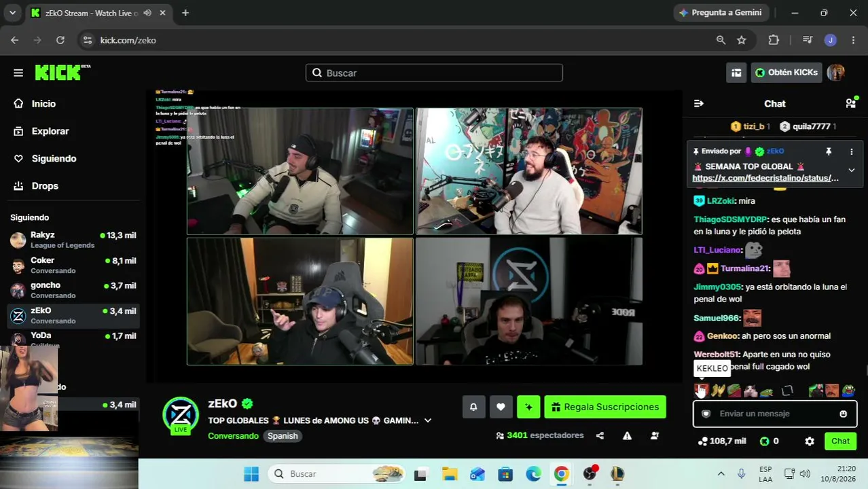Click the Enviar un mensaje chat input
The width and height of the screenshot is (868, 489).
(x=774, y=414)
